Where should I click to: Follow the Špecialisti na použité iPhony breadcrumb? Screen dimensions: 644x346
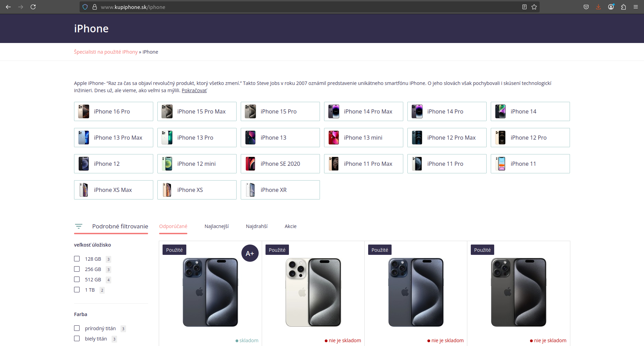tap(106, 52)
